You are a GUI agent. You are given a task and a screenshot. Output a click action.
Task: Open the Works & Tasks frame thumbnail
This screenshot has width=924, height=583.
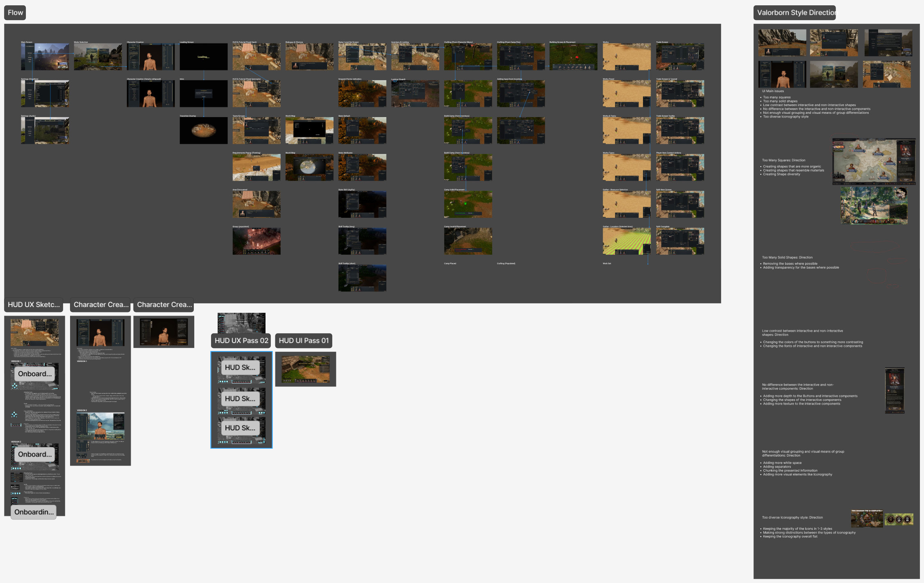627,131
